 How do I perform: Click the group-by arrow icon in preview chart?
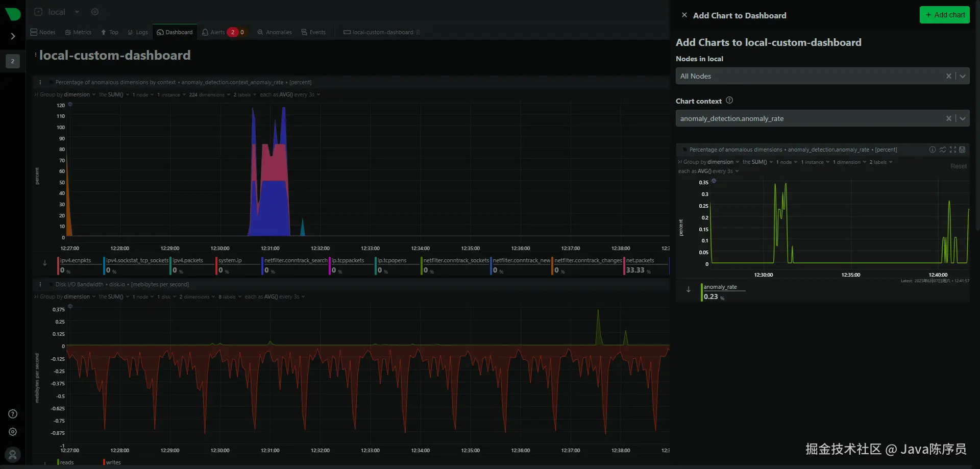pos(680,162)
